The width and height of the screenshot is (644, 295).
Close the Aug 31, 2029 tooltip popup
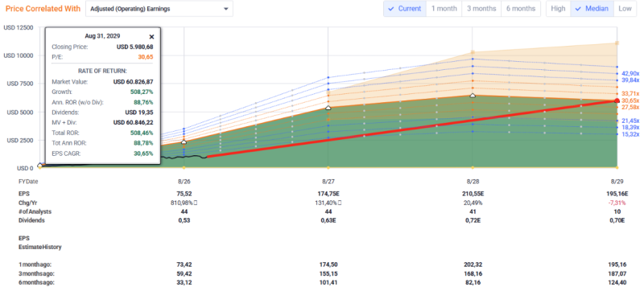[x=151, y=36]
